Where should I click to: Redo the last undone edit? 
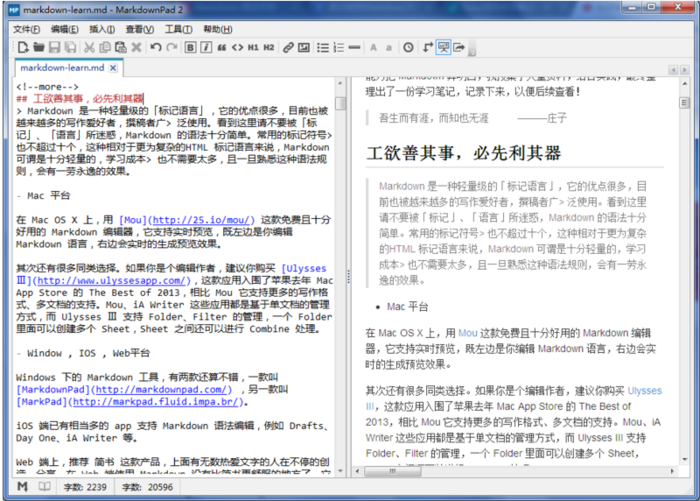[x=171, y=47]
